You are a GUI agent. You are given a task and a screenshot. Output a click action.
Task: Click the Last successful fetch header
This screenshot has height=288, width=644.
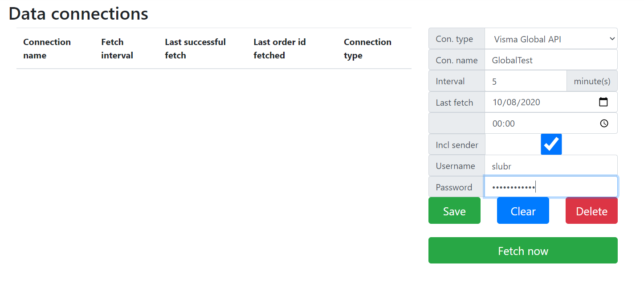point(195,49)
